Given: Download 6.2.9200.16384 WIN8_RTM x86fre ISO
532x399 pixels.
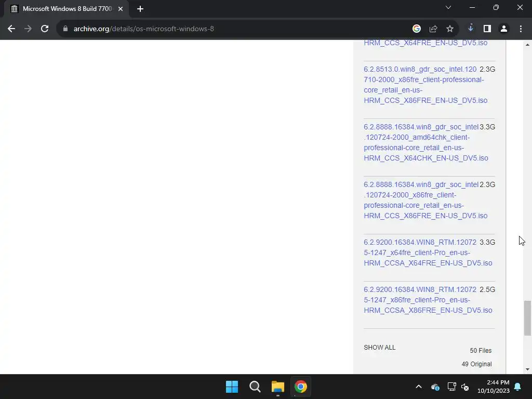Looking at the screenshot, I should tap(428, 300).
